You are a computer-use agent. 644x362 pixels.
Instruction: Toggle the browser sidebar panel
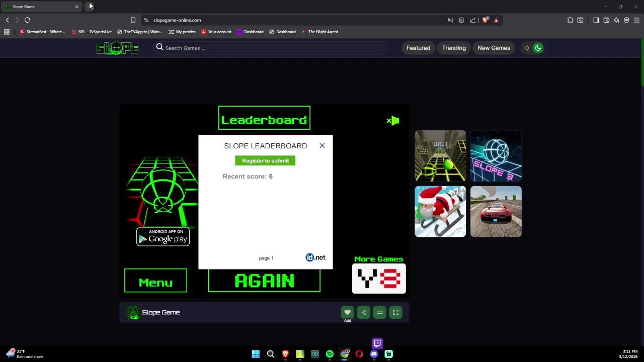click(596, 20)
